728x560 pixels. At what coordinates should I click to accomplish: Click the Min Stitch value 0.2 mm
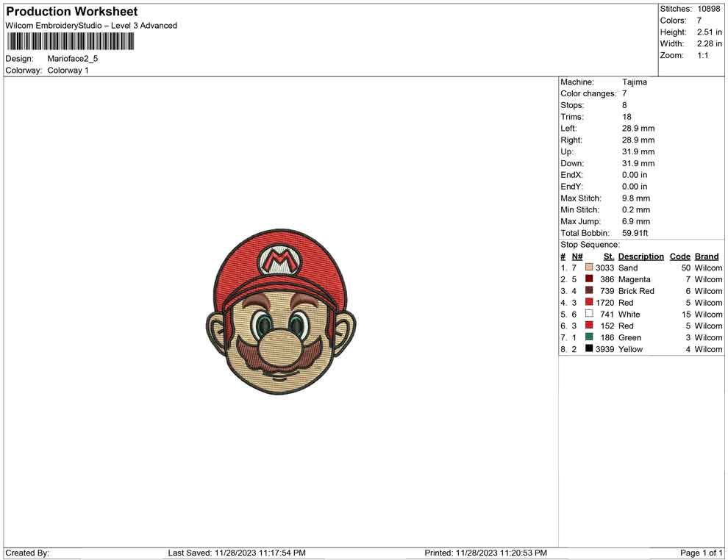pos(636,209)
